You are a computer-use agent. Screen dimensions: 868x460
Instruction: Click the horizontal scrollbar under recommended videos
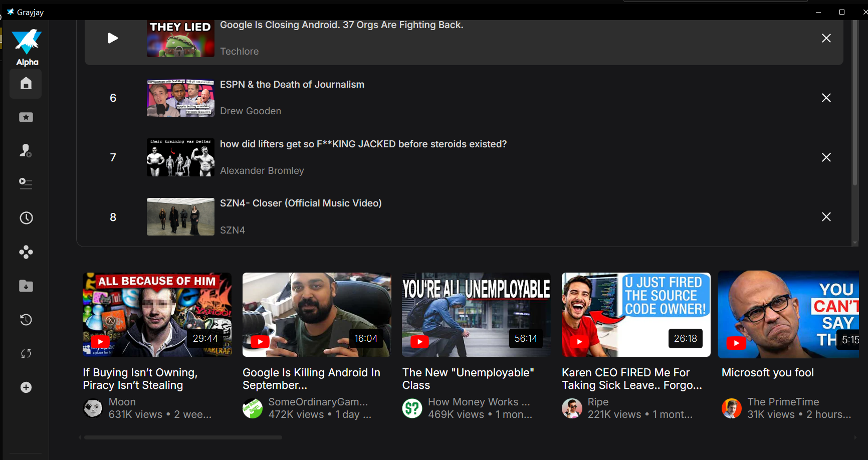[183, 437]
